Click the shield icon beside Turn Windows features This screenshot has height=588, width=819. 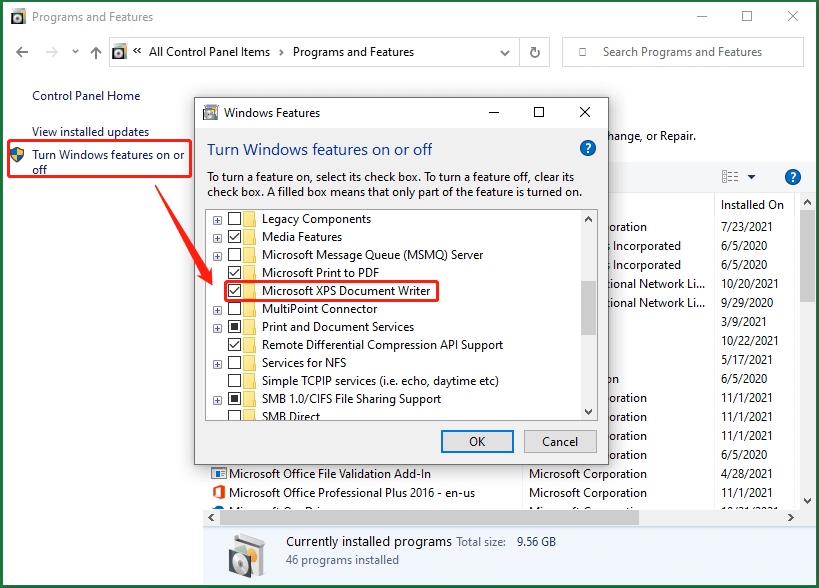pos(18,155)
